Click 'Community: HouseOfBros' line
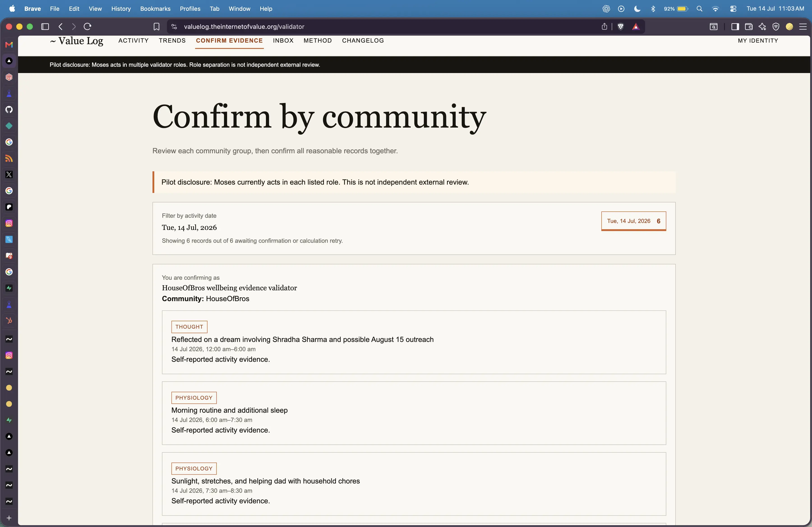The width and height of the screenshot is (812, 527). 205,299
